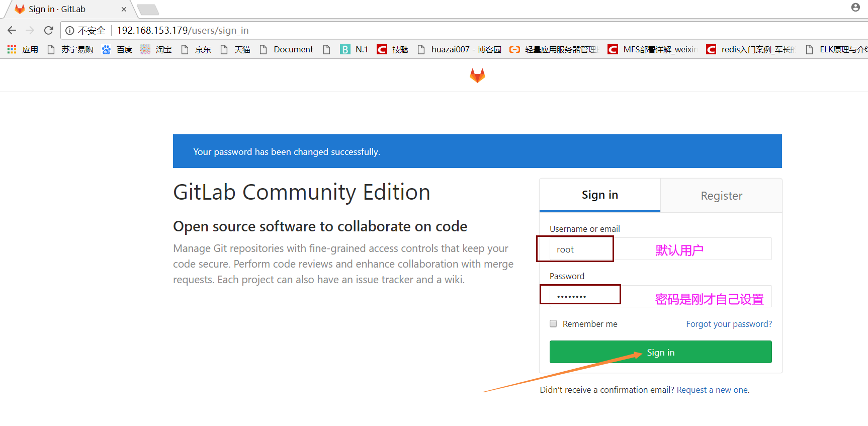
Task: Click the GitLab fox logo at page top
Action: coord(477,75)
